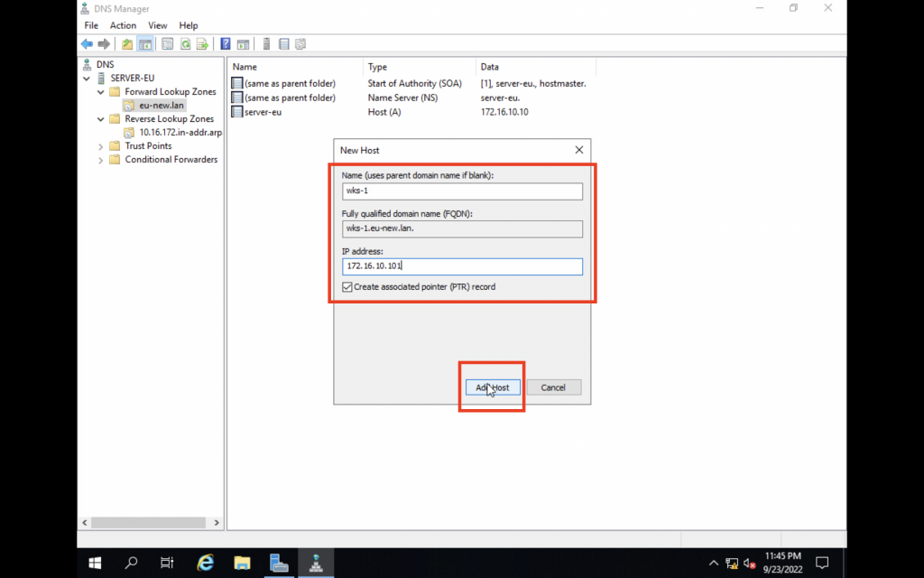Open the Windows Start menu

point(94,563)
